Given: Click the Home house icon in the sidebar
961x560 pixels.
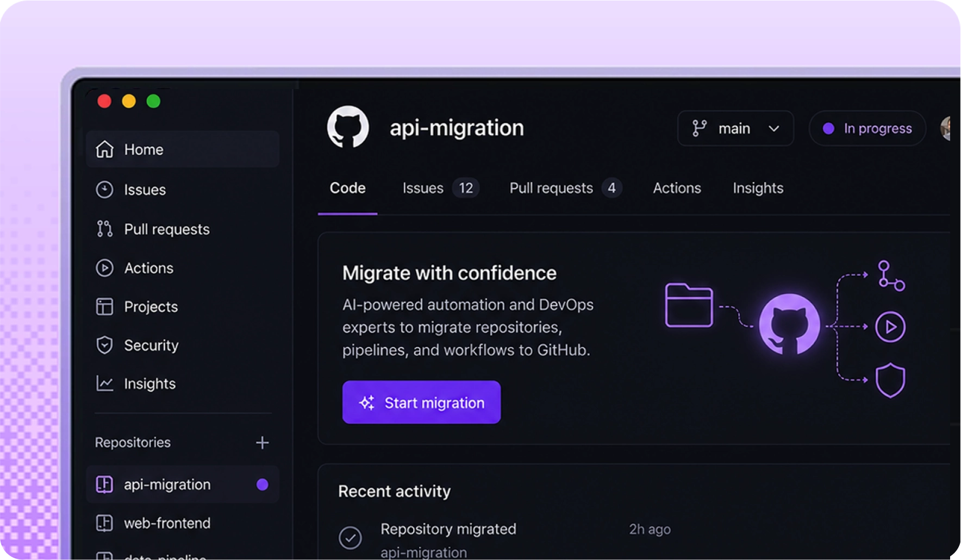Looking at the screenshot, I should [x=104, y=149].
